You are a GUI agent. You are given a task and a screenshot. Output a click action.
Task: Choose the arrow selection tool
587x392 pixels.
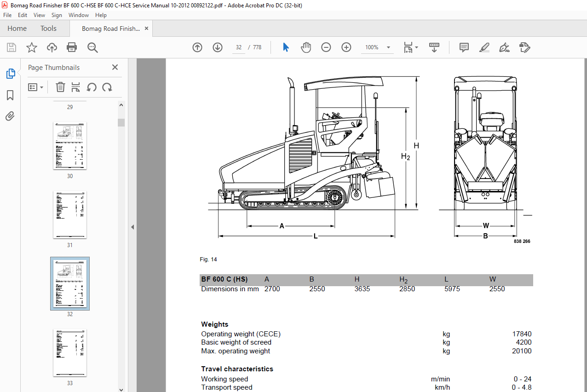[286, 47]
